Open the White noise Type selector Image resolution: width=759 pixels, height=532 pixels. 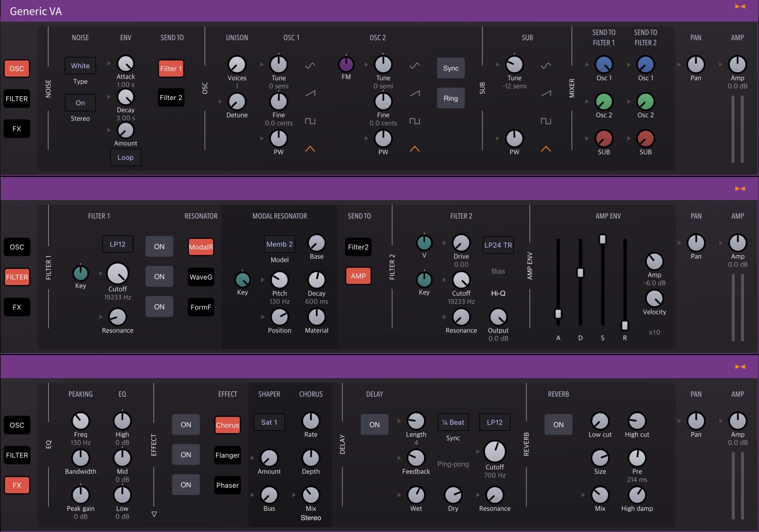80,66
